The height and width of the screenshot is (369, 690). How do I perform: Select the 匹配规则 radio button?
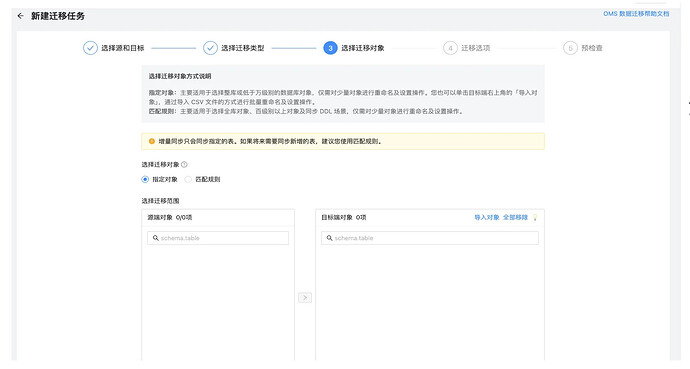pos(188,179)
